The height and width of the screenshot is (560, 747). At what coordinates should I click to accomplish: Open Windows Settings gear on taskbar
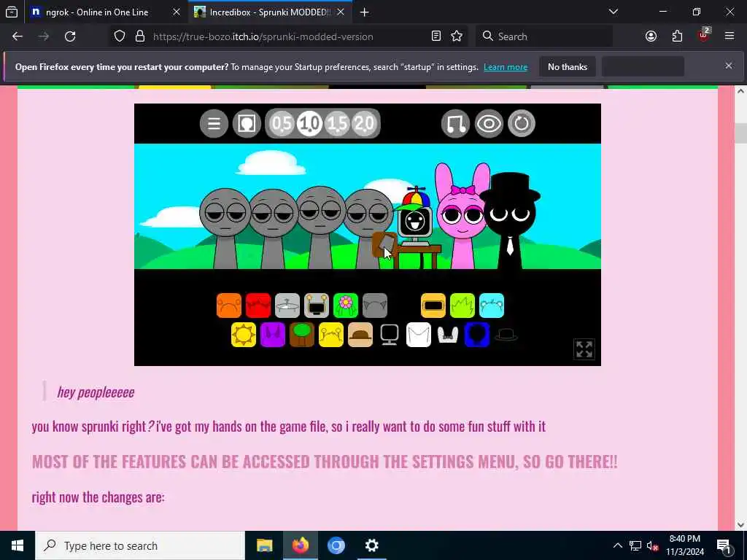coord(371,545)
